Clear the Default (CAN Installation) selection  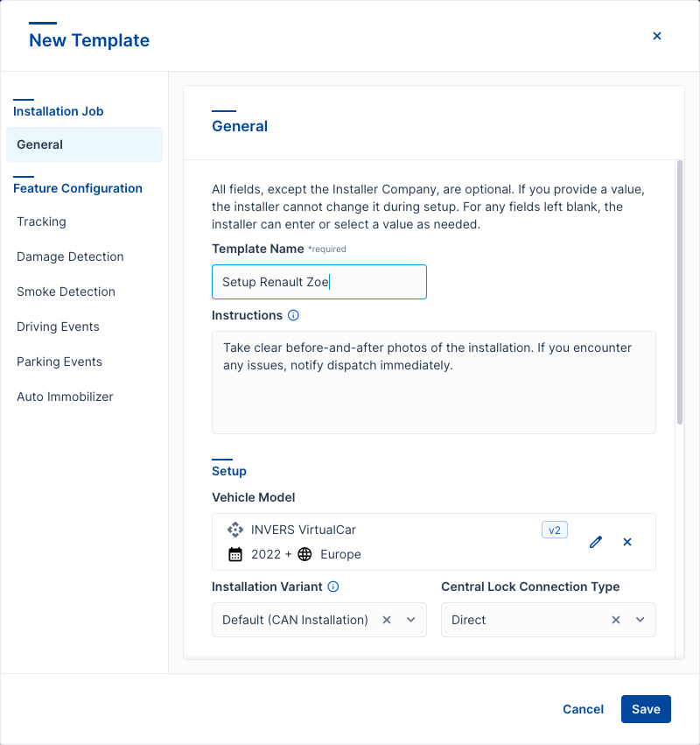point(387,619)
